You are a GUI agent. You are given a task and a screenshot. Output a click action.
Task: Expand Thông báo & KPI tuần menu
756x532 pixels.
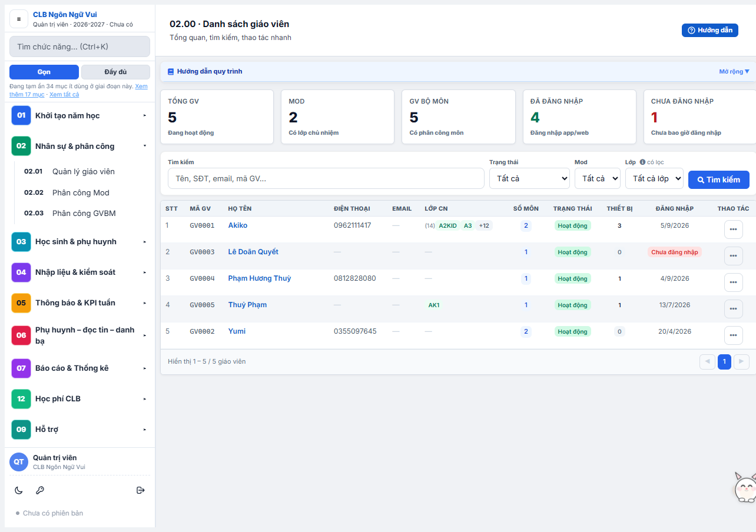79,302
